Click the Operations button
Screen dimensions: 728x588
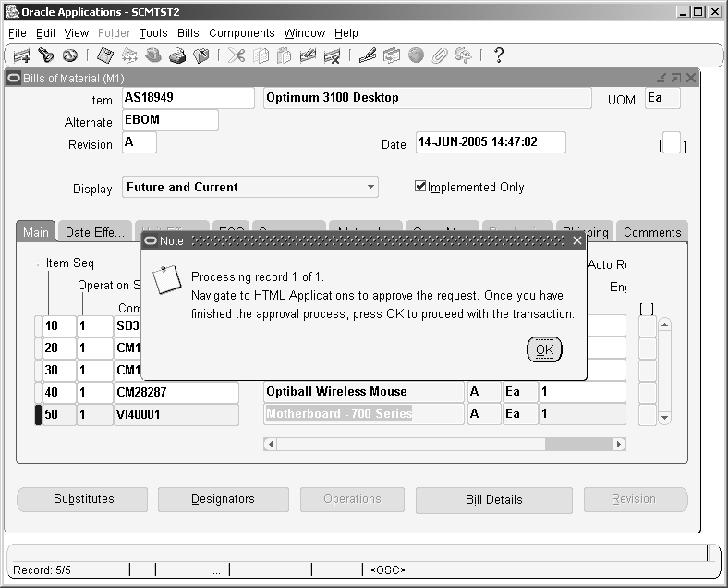352,499
